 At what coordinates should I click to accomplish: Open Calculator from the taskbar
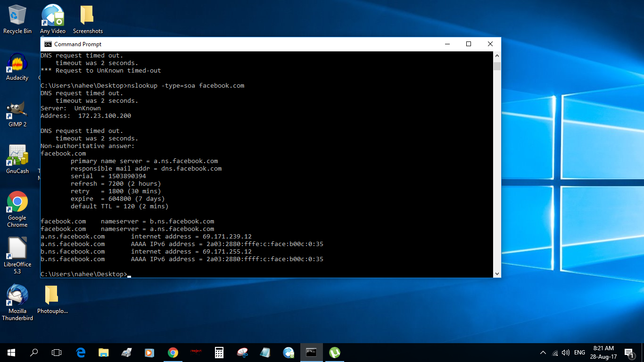point(219,353)
